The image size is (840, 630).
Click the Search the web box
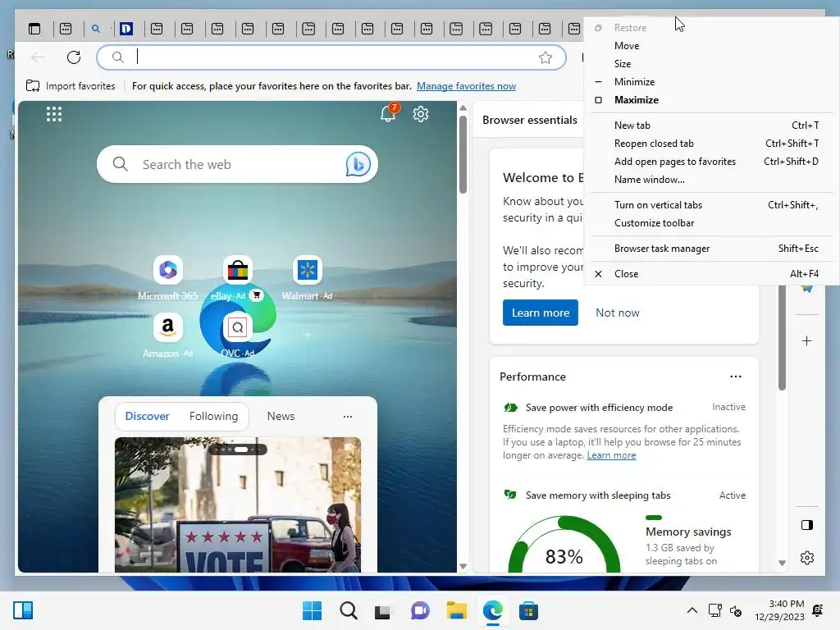[x=237, y=164]
